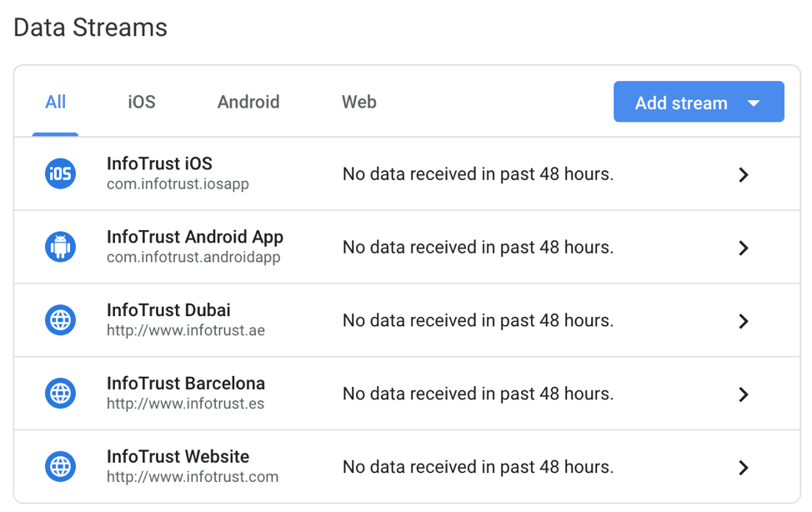This screenshot has width=812, height=512.
Task: Expand the InfoTrust Website stream chevron
Action: point(744,468)
